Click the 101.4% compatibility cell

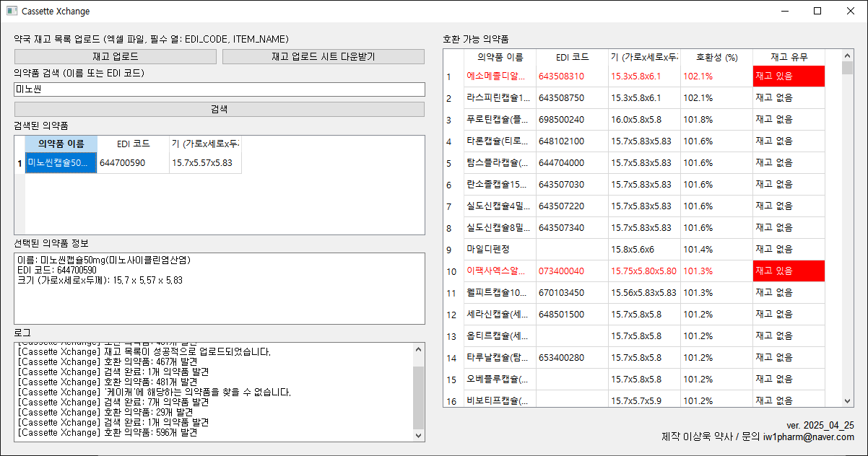[x=716, y=250]
